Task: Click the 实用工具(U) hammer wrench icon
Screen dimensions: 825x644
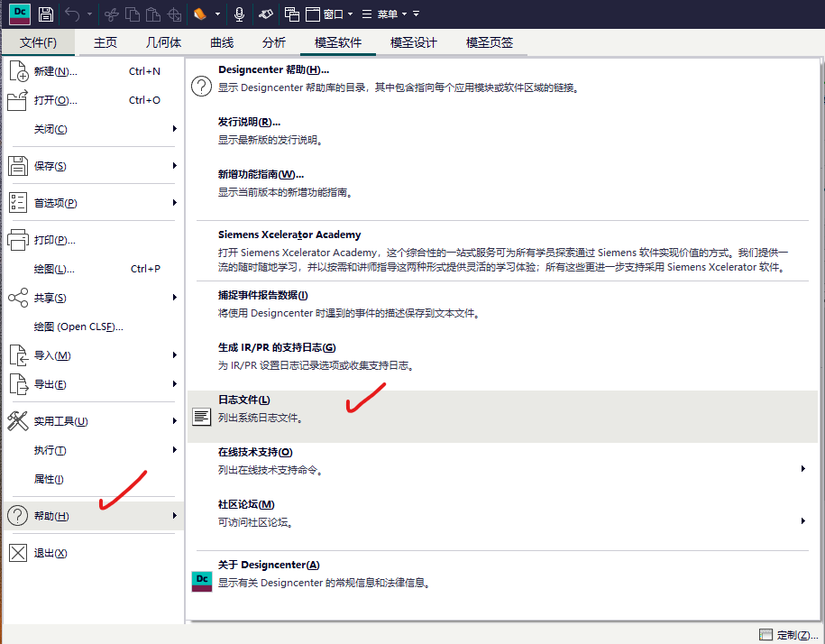Action: 17,421
